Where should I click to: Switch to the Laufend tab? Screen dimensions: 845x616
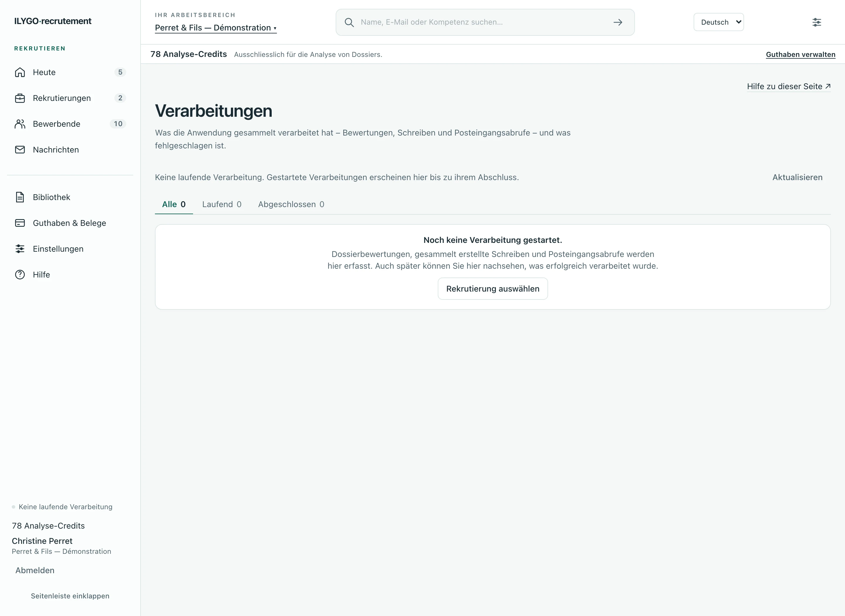(222, 204)
